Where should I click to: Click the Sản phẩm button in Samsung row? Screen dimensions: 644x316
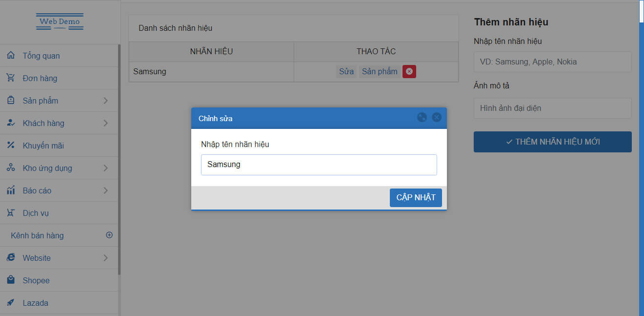(380, 71)
